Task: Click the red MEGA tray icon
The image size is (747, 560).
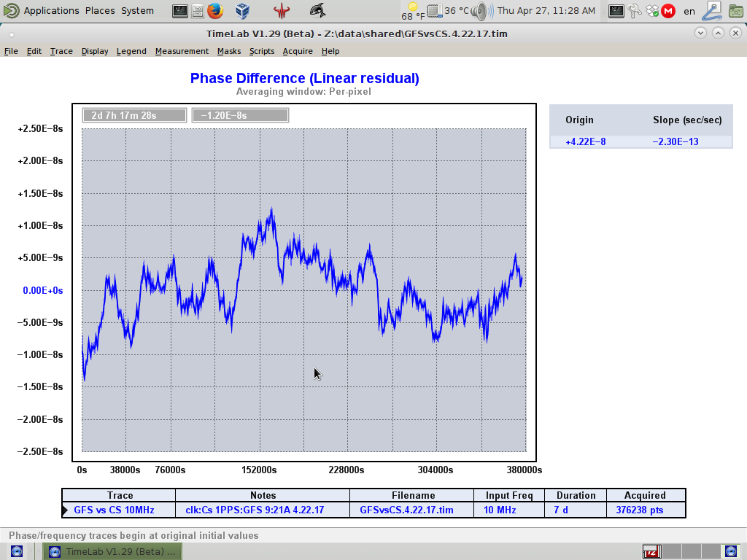Action: click(x=667, y=11)
